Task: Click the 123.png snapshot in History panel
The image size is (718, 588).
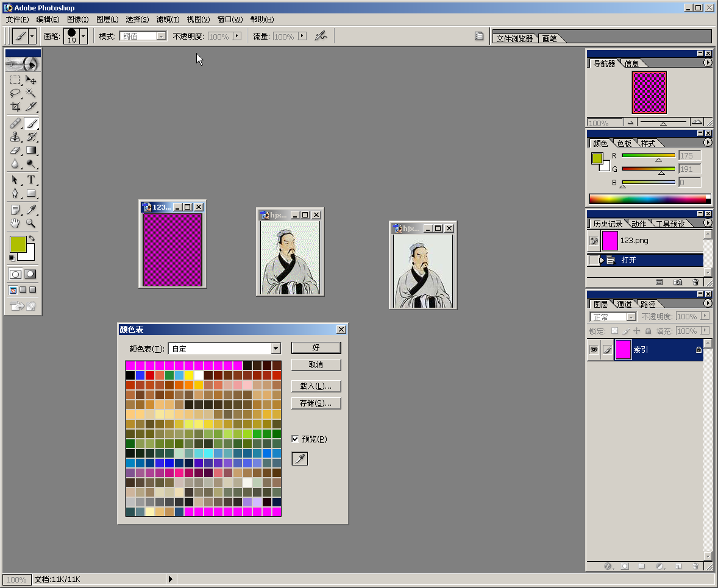Action: pyautogui.click(x=634, y=241)
